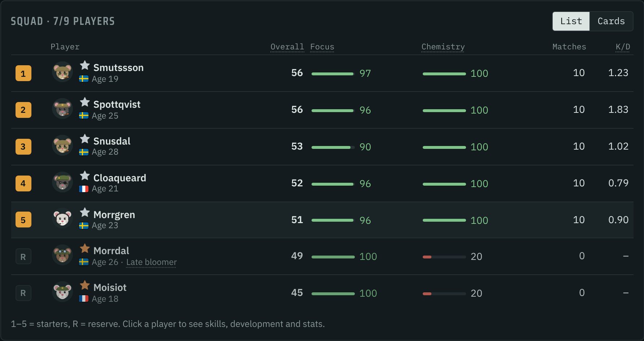Viewport: 644px width, 341px height.
Task: Open player Snusdal by name
Action: (112, 141)
